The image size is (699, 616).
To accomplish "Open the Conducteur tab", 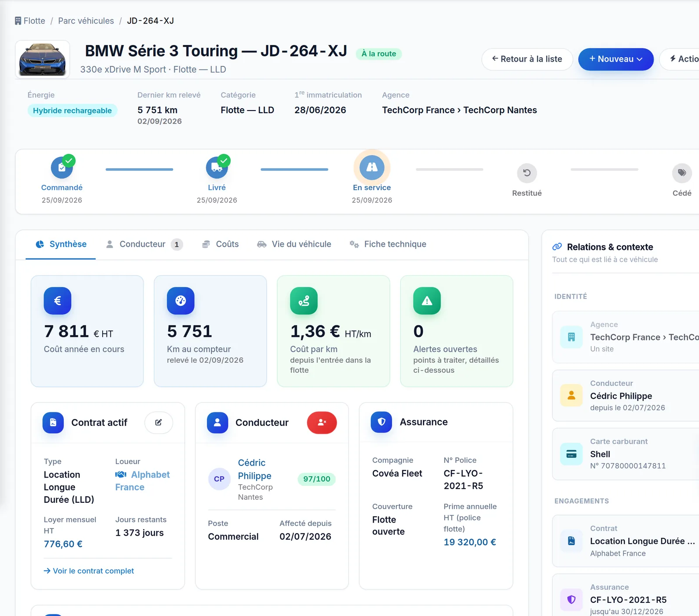I will click(x=144, y=244).
